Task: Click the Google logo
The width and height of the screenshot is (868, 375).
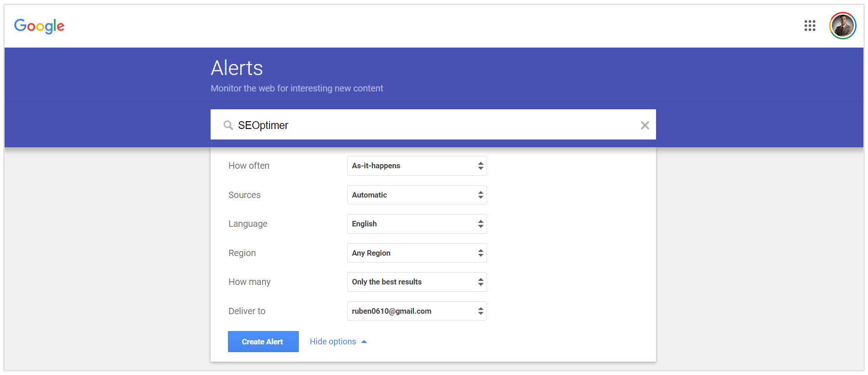Action: pos(39,26)
